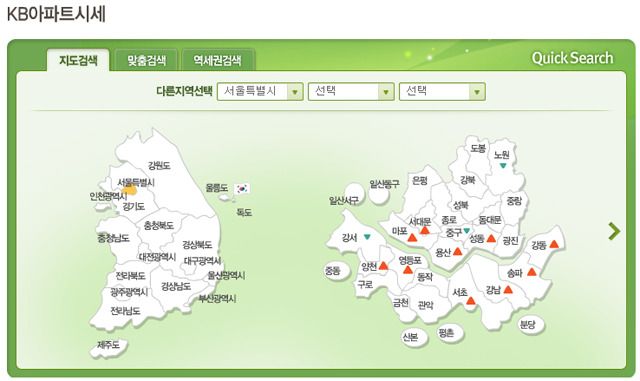Switch to the 지도검색 tab

pyautogui.click(x=78, y=60)
